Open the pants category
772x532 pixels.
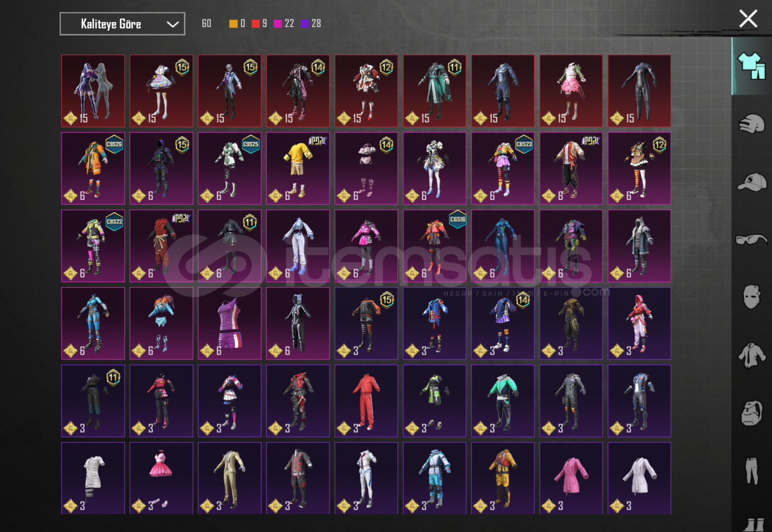pos(751,470)
